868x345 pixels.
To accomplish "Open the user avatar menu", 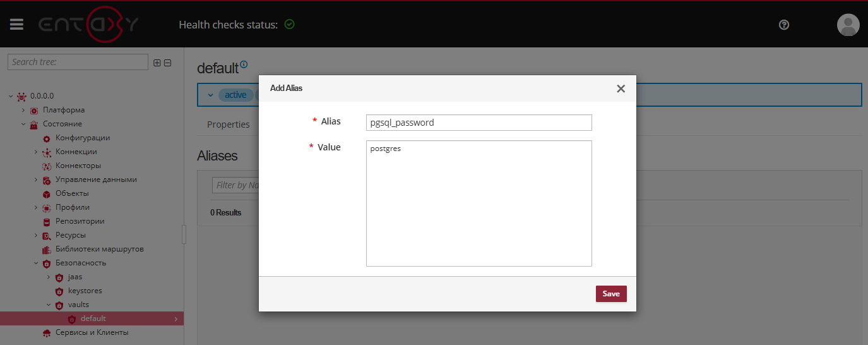I will pos(848,25).
